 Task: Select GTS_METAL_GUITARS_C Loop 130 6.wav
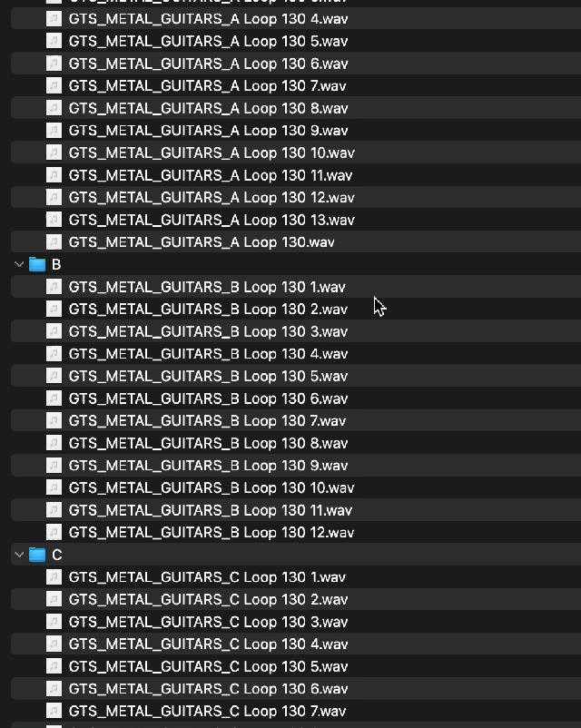pos(208,689)
